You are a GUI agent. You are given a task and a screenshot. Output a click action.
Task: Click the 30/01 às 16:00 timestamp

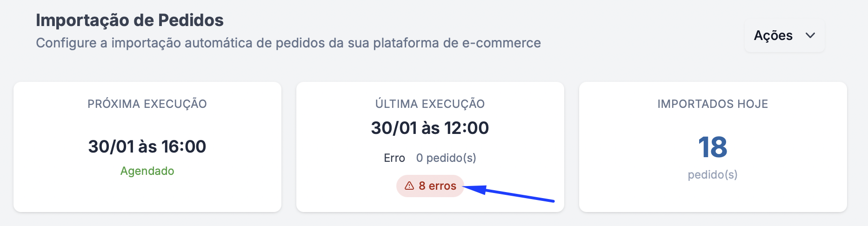click(147, 146)
